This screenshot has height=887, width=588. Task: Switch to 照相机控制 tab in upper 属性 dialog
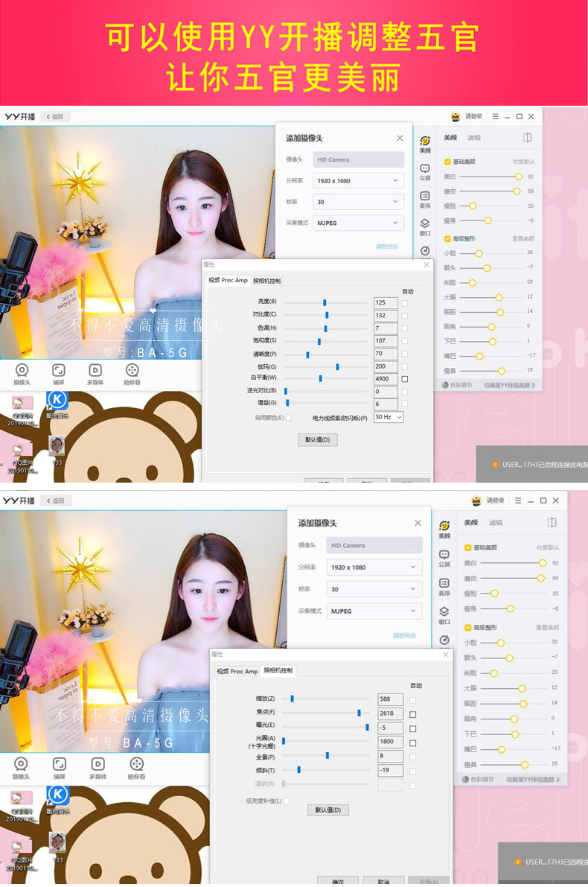267,281
